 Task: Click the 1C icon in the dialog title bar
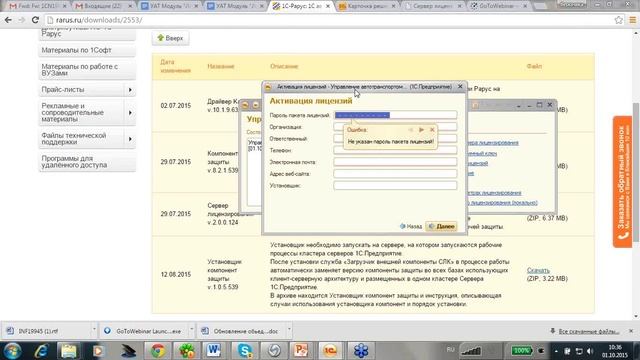[268, 87]
